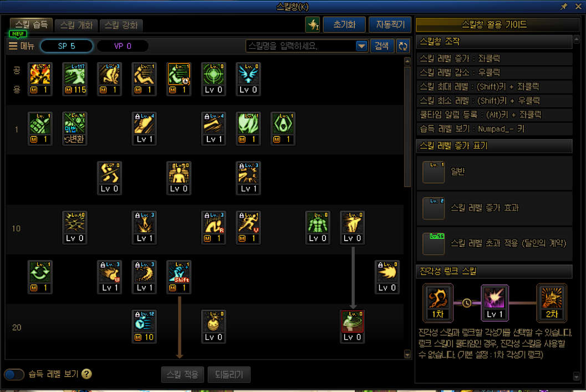Select the 1차 awakening link option
The image size is (586, 392).
coord(437,303)
